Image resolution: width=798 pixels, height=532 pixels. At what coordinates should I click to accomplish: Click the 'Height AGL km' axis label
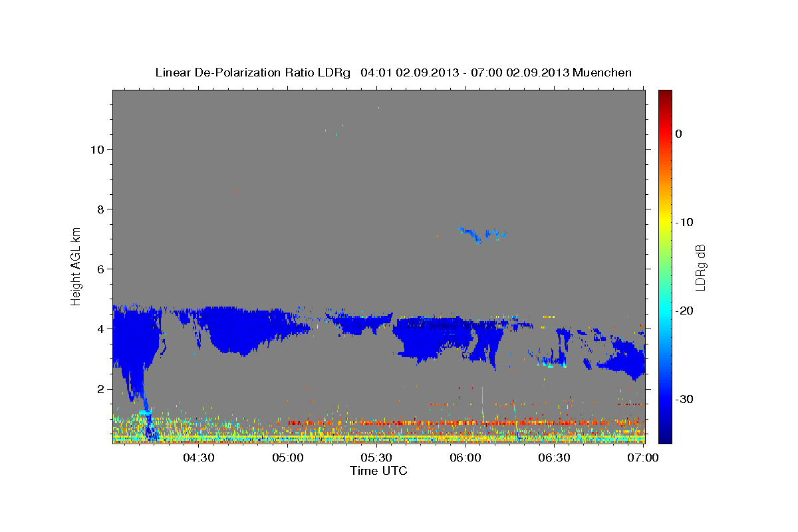(76, 265)
